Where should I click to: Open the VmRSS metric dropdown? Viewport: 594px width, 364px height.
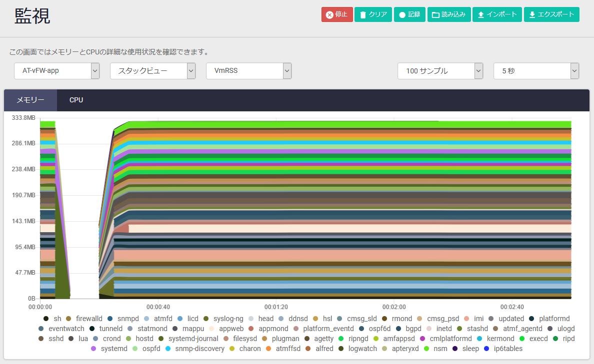[x=248, y=71]
